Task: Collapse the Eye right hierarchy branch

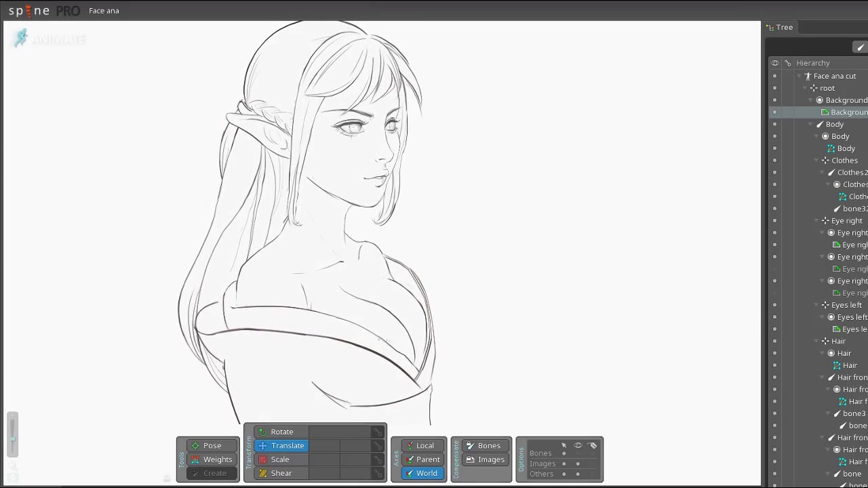Action: (x=817, y=220)
